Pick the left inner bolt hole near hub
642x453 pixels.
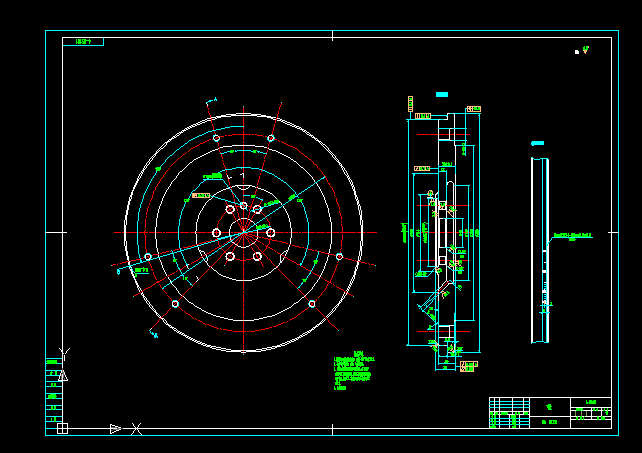pos(217,232)
